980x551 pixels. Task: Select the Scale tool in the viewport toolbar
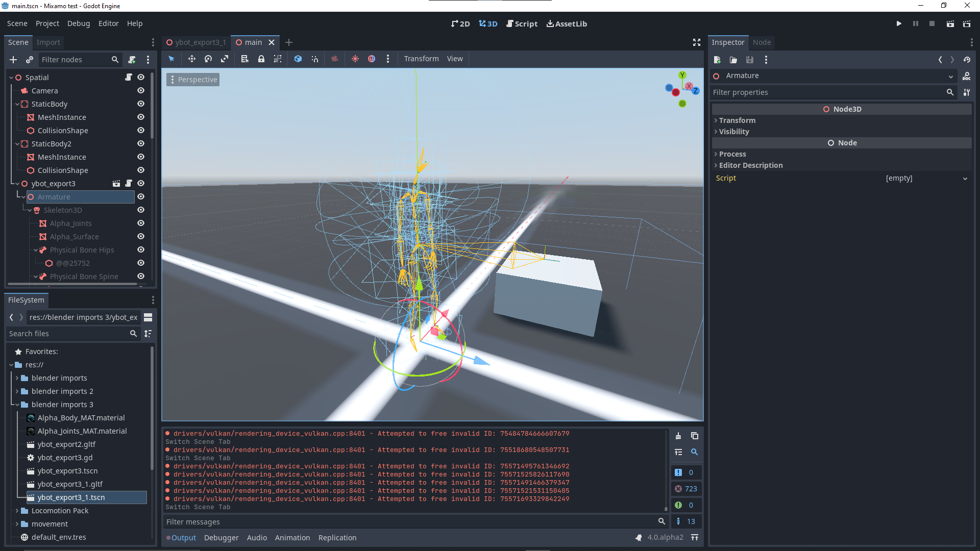225,59
